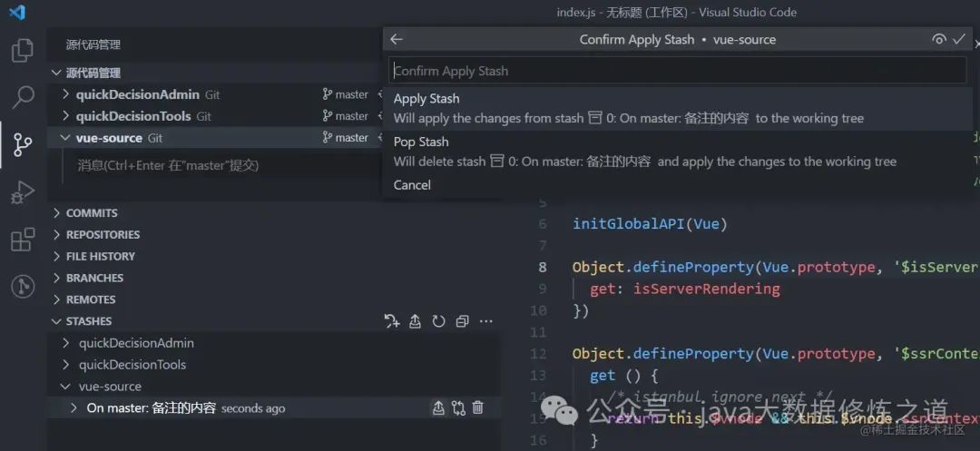The width and height of the screenshot is (980, 451).
Task: Apply stash icon on 'On master' row
Action: (x=438, y=408)
